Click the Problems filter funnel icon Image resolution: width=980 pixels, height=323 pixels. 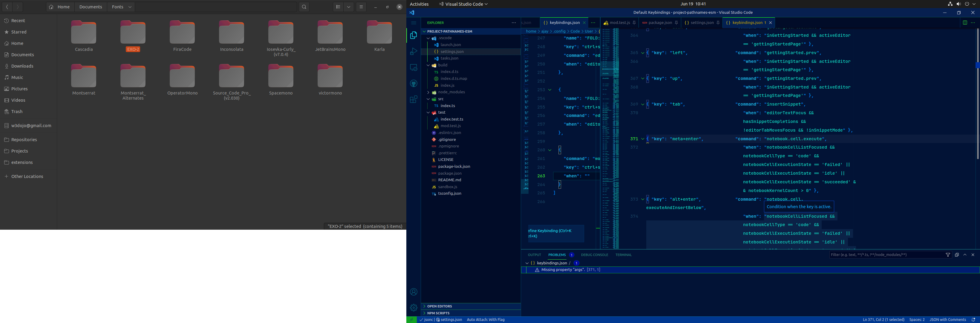click(x=948, y=255)
